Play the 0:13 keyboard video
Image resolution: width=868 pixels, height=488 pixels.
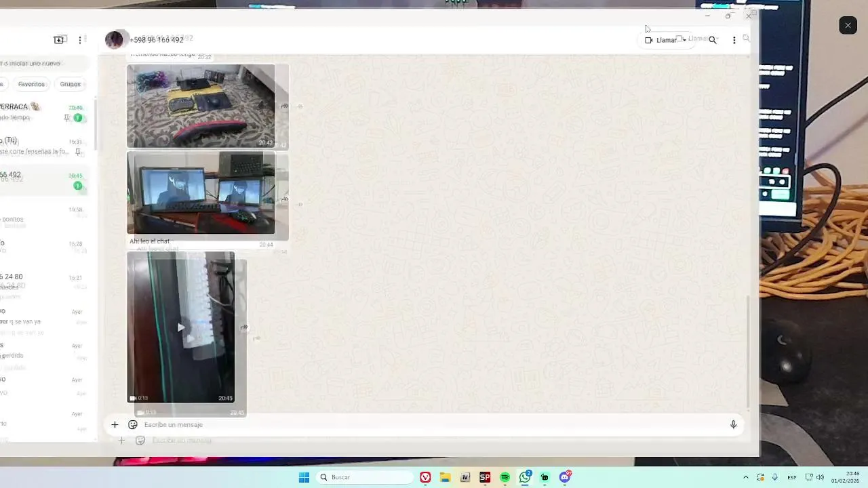[180, 327]
